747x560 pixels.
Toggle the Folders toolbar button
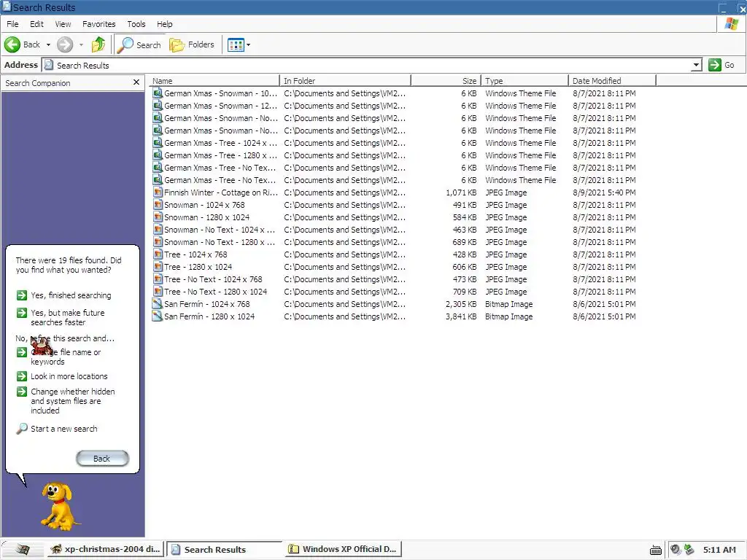(192, 44)
